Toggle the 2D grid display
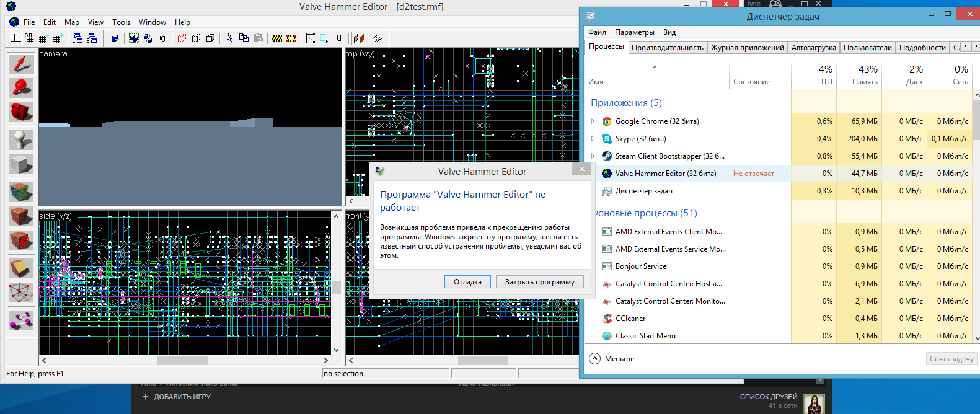This screenshot has height=414, width=980. 15,38
